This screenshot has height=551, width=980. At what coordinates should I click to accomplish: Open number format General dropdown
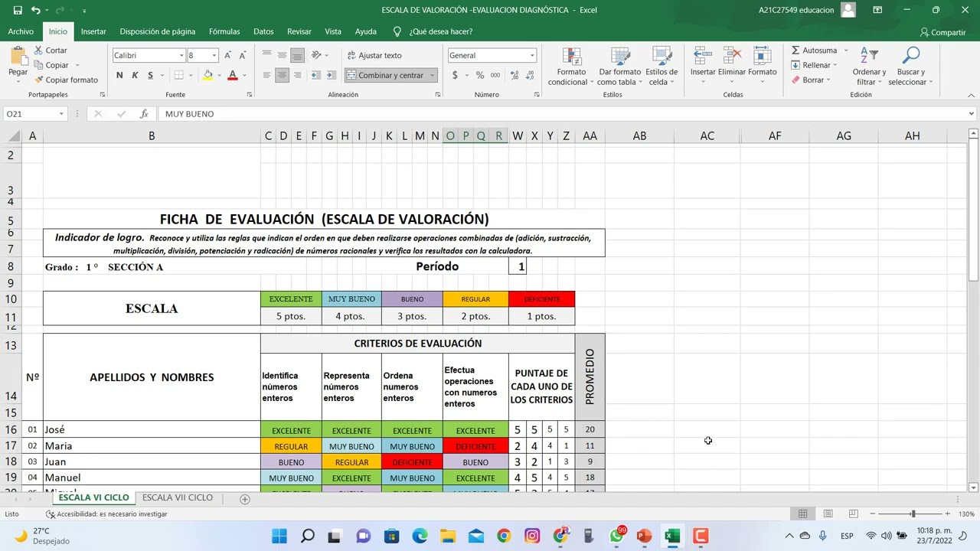(532, 55)
